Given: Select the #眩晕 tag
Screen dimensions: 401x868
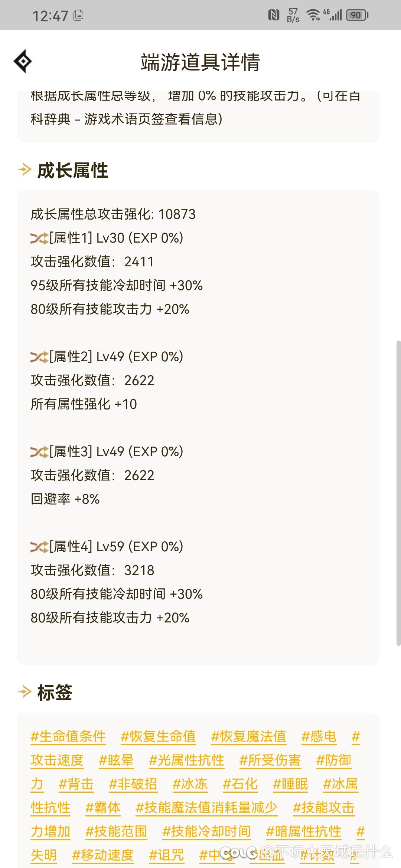Looking at the screenshot, I should point(116,760).
